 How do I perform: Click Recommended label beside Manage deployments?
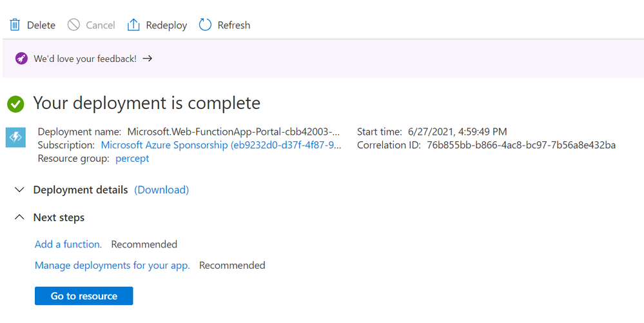click(x=232, y=266)
